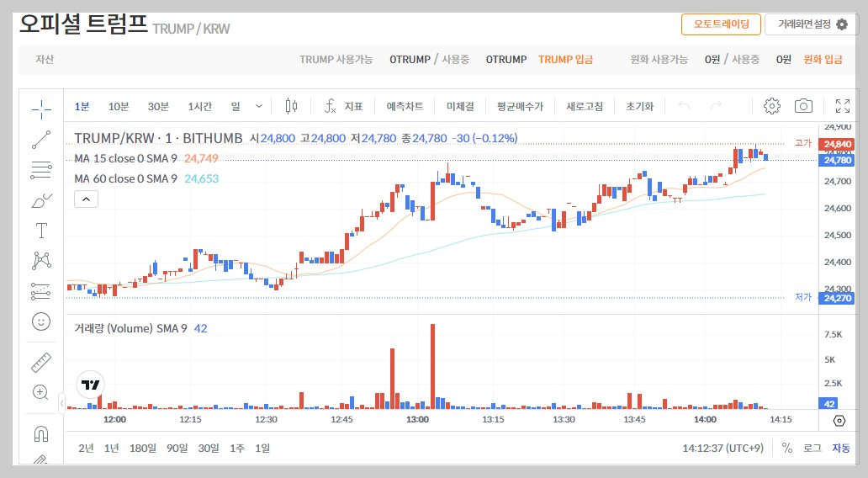868x478 pixels.
Task: Select the 1분 interval
Action: [82, 106]
